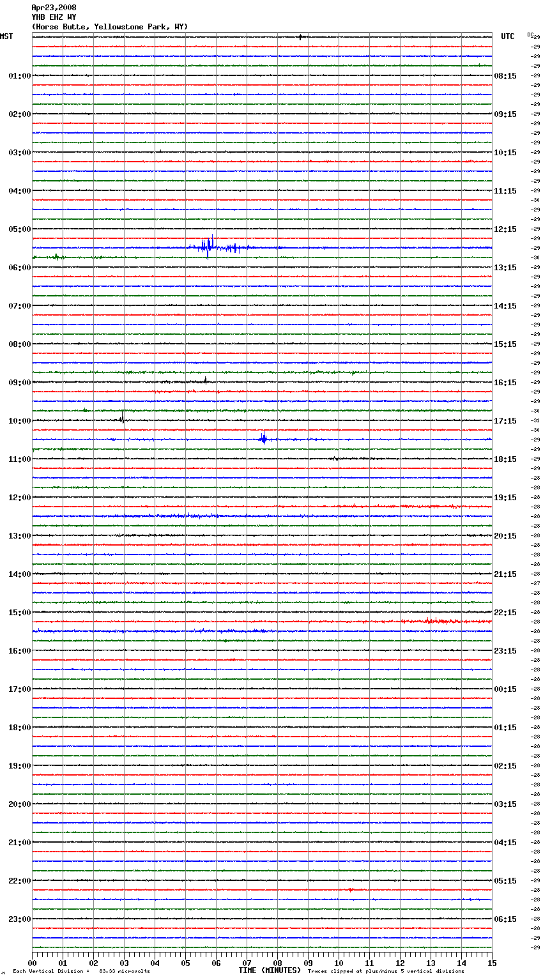
Task: Click the 18:15 UTC time label
Action: (505, 459)
